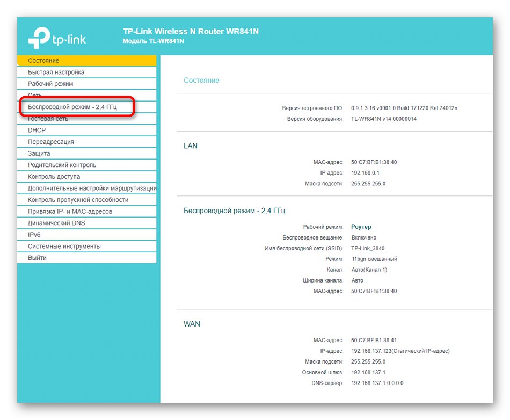Click the SSID name TP-Link_3840

[369, 248]
